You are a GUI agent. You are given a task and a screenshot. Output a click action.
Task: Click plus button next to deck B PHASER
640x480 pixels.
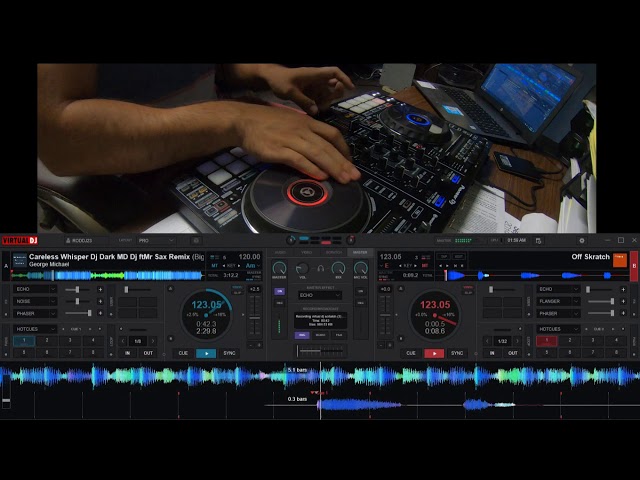tap(623, 313)
